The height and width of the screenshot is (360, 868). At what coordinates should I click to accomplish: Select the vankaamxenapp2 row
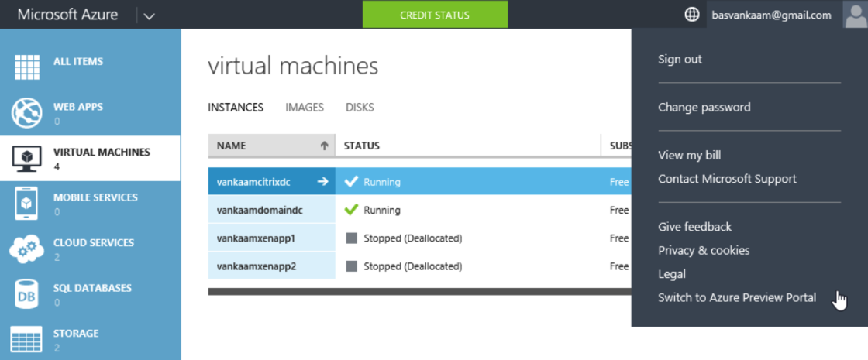(419, 266)
